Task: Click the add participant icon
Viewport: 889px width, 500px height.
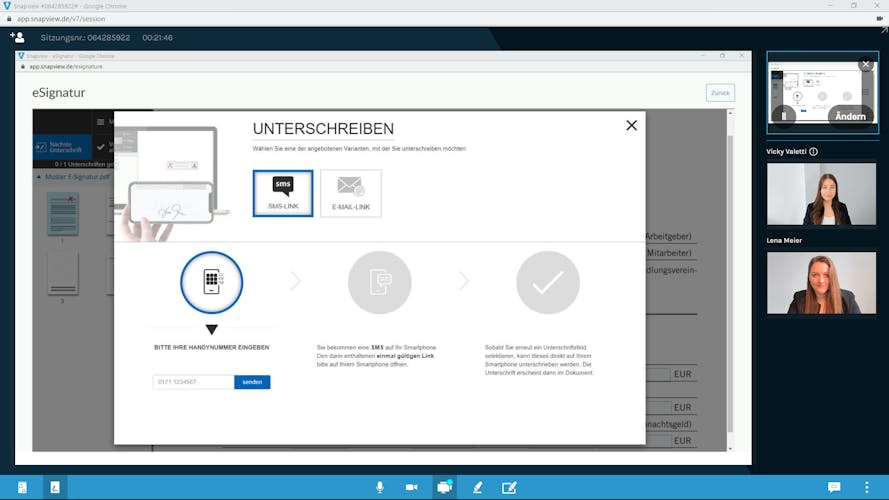Action: (17, 37)
